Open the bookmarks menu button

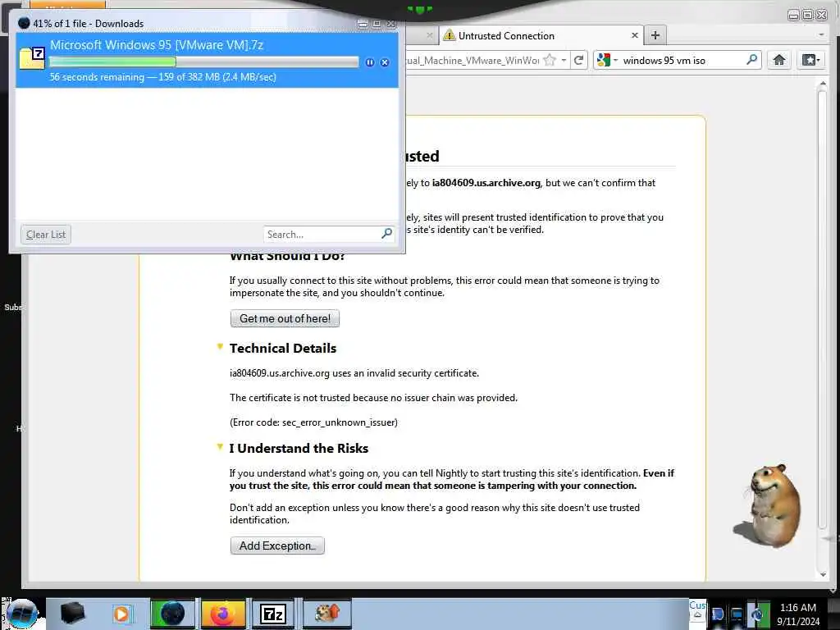[x=810, y=60]
